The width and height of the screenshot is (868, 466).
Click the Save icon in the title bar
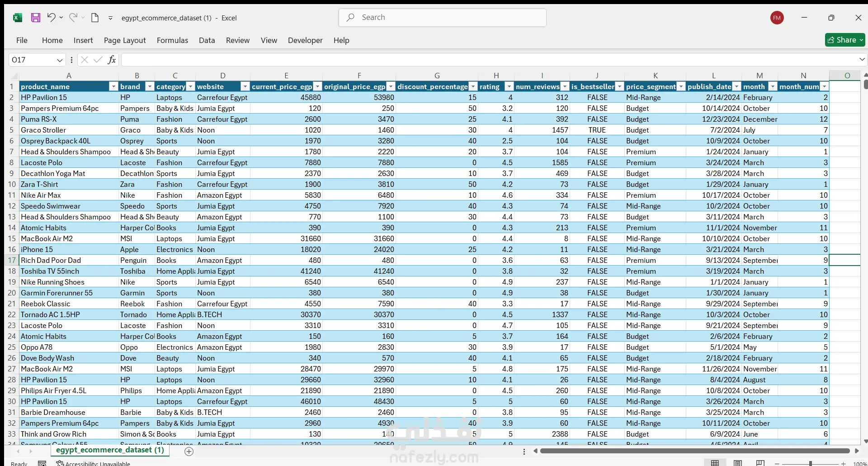(36, 18)
